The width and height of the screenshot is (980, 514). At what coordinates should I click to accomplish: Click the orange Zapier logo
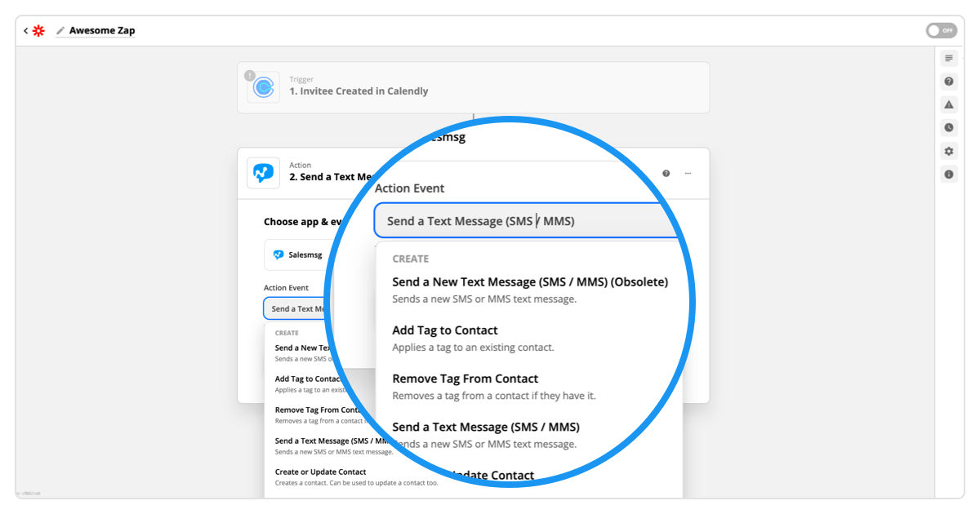click(38, 31)
